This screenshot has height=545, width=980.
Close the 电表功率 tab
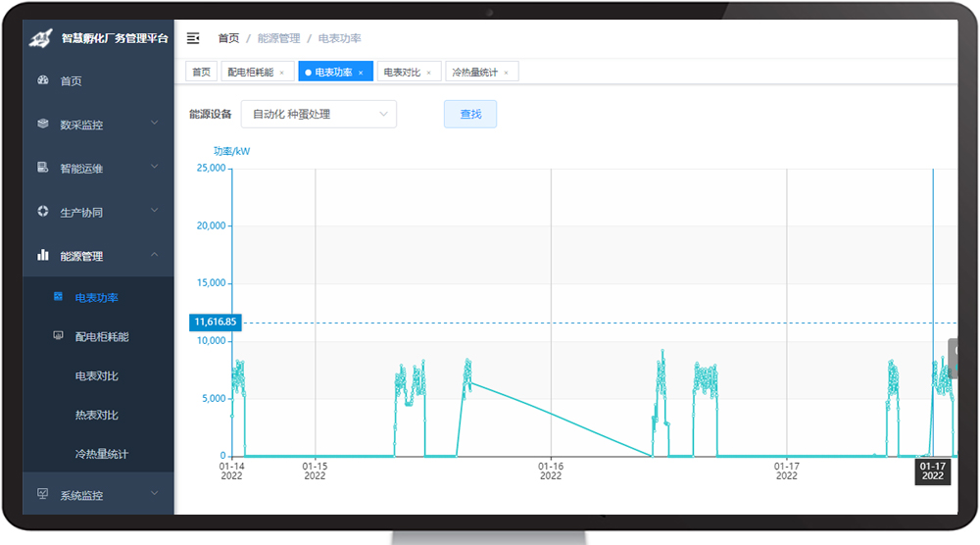click(361, 74)
